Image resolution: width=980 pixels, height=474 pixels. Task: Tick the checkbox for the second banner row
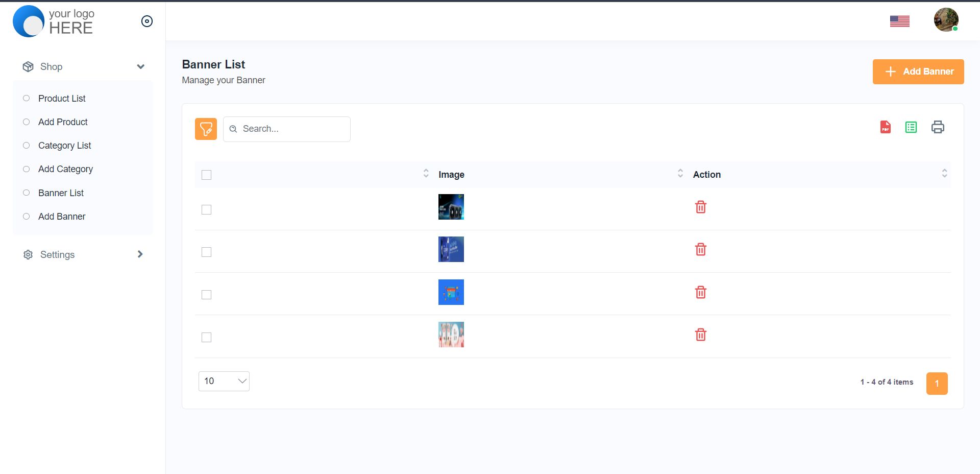click(206, 252)
